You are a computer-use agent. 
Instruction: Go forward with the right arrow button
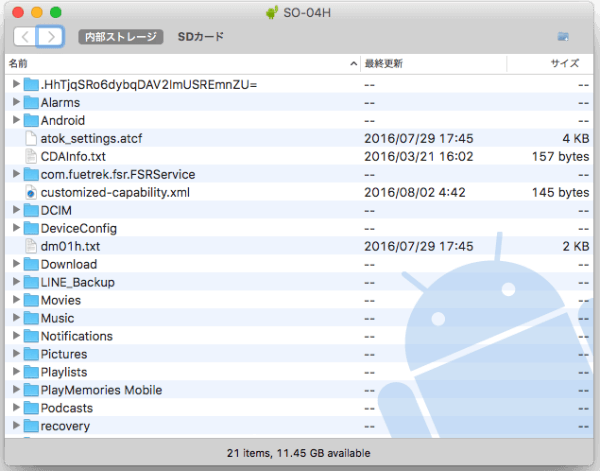(50, 37)
